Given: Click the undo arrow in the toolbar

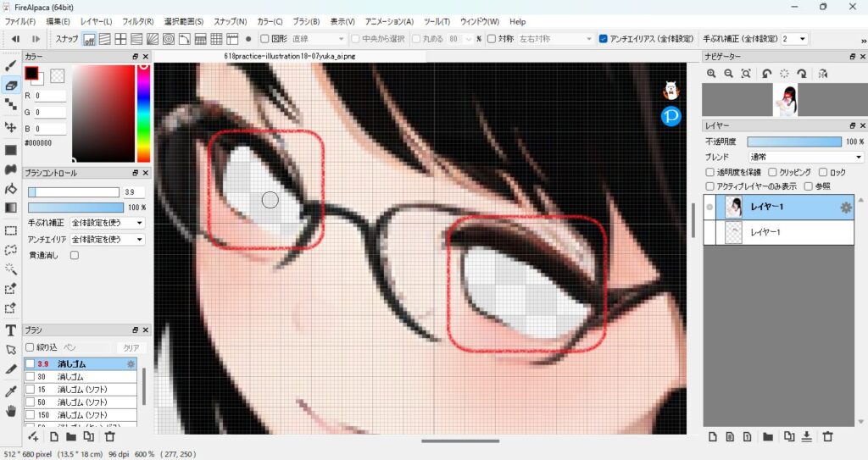Looking at the screenshot, I should coord(15,39).
